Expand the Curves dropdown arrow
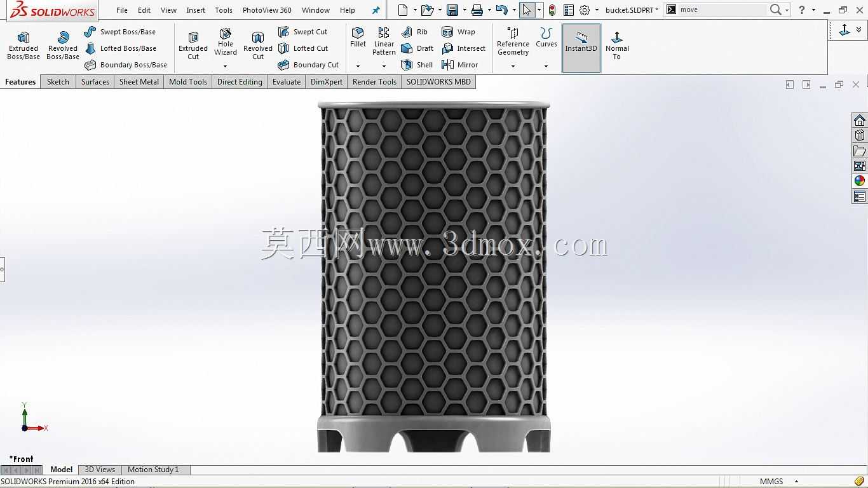Image resolution: width=868 pixels, height=488 pixels. click(546, 66)
